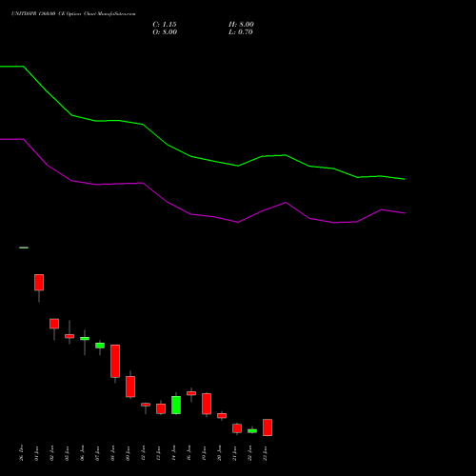Select the tall red 08 Jan candle
476x476 pixels.
115,361
